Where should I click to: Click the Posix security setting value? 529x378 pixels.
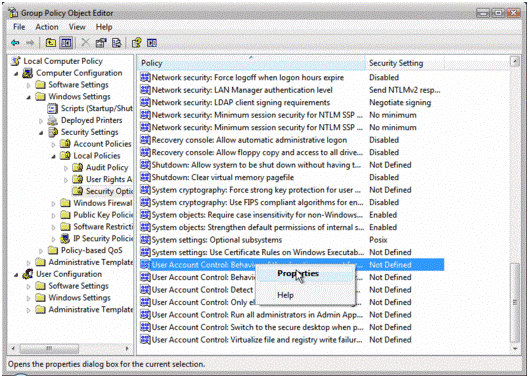coord(378,240)
